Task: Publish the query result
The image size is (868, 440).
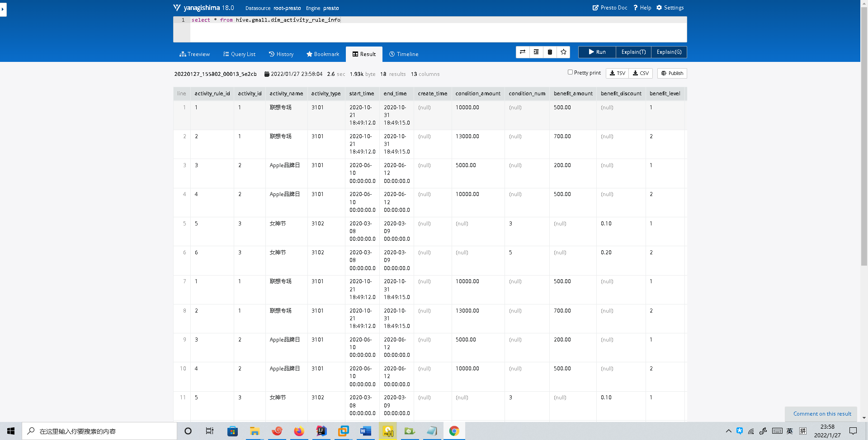Action: click(x=672, y=73)
